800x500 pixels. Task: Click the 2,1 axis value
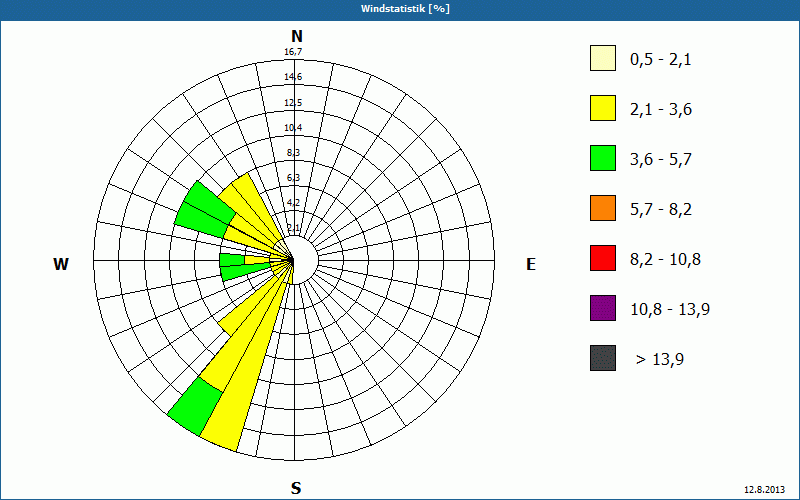(x=293, y=228)
